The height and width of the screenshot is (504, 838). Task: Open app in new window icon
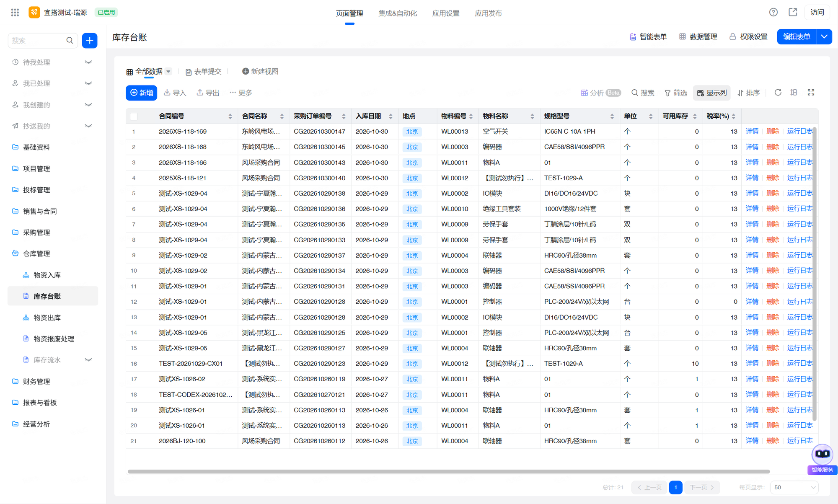[x=793, y=13]
